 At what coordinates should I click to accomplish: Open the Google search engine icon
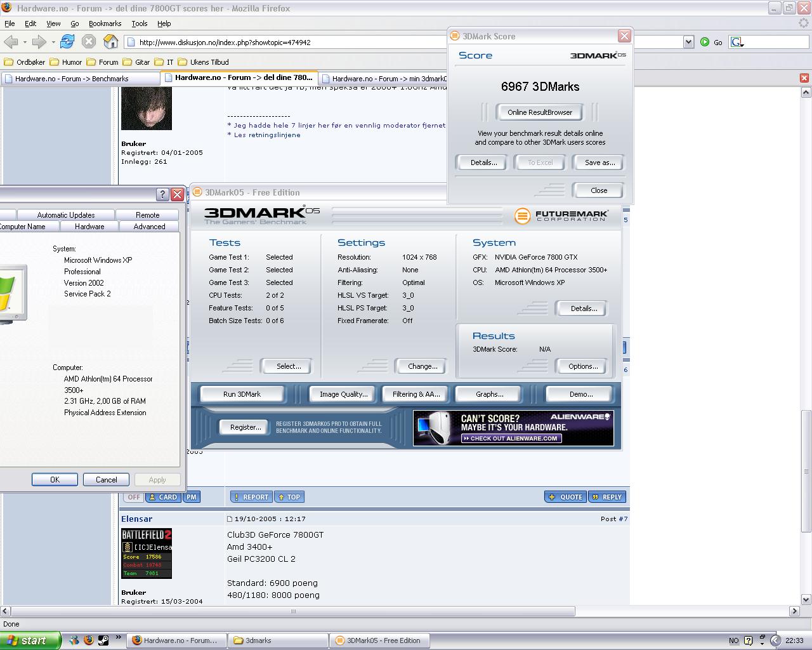pyautogui.click(x=737, y=42)
